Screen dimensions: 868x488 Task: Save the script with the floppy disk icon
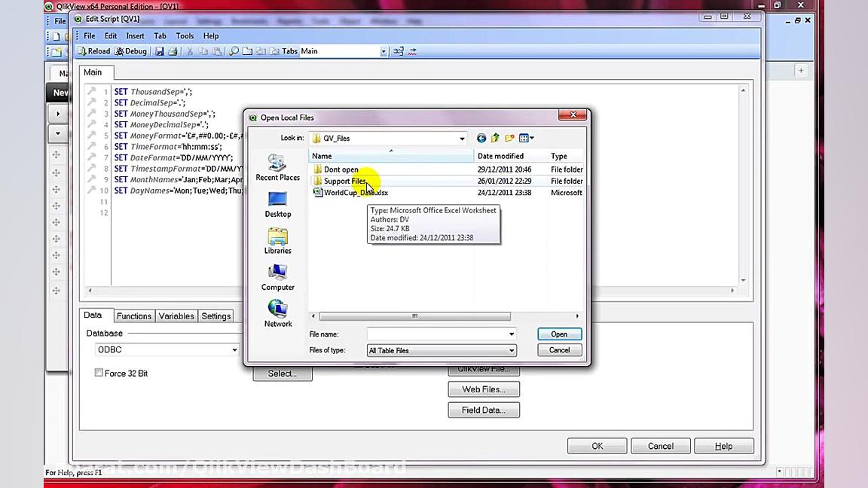pyautogui.click(x=160, y=51)
